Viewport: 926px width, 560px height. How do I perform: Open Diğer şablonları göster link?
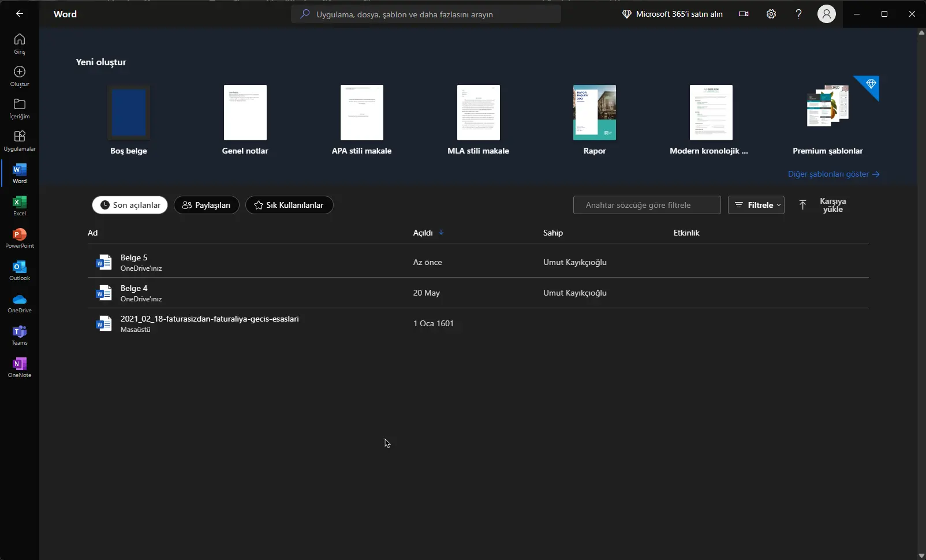[834, 174]
